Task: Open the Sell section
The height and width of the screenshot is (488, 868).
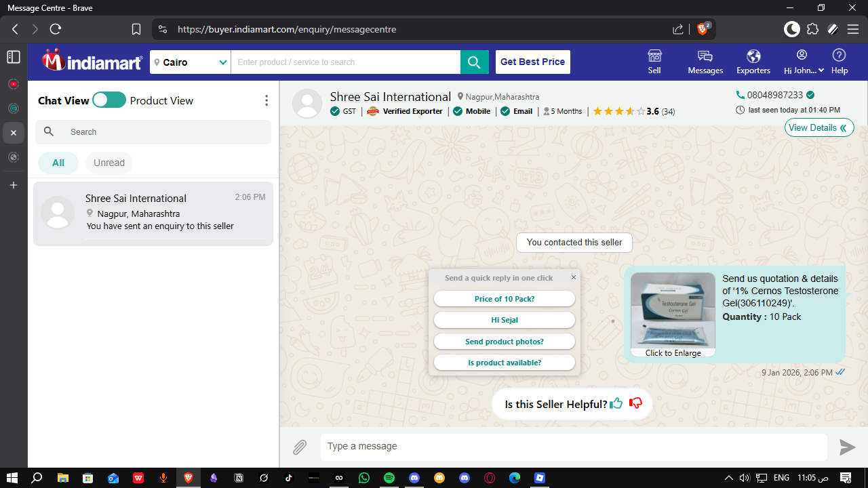Action: [654, 62]
